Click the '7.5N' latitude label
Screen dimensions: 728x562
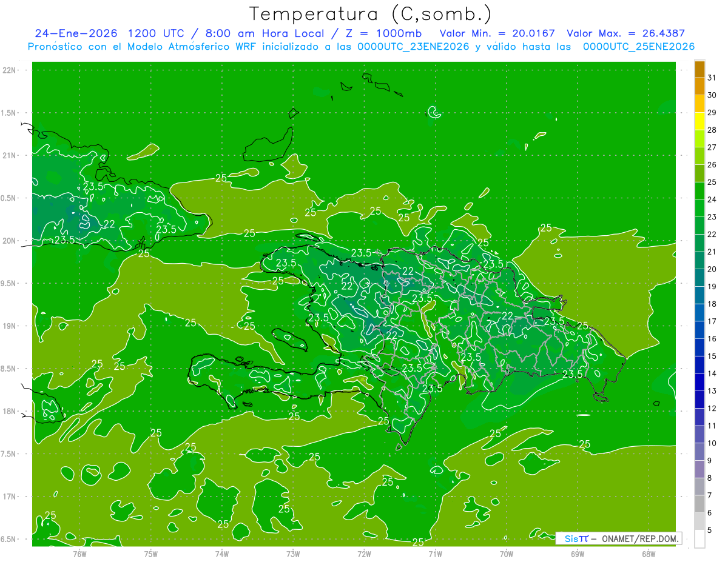pyautogui.click(x=9, y=453)
